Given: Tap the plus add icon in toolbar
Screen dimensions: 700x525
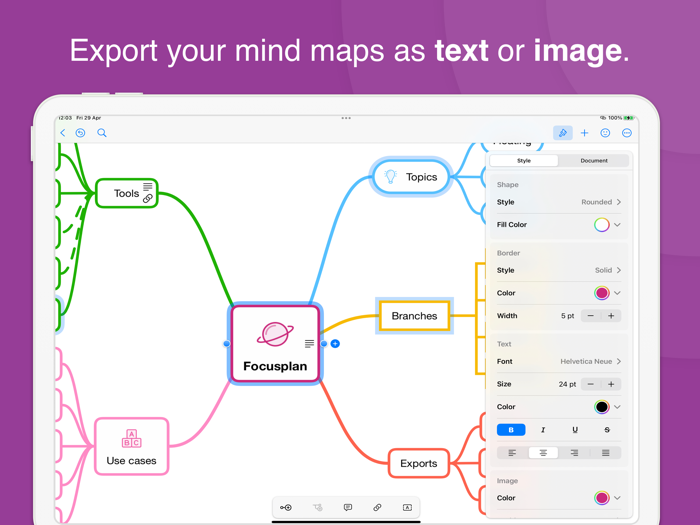Looking at the screenshot, I should pos(584,133).
